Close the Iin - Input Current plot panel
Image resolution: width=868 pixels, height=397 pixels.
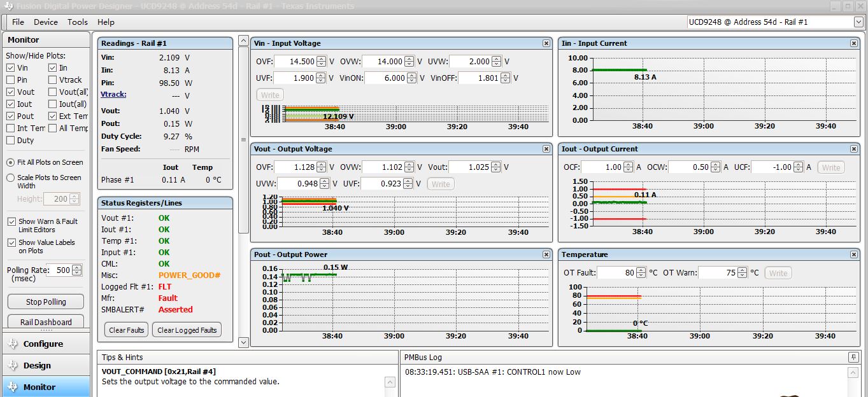[x=854, y=43]
